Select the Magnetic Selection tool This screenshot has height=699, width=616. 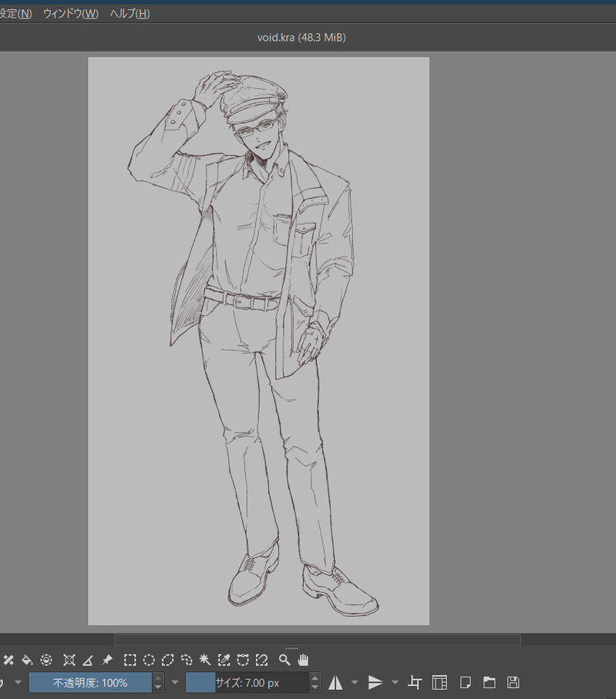[x=262, y=660]
